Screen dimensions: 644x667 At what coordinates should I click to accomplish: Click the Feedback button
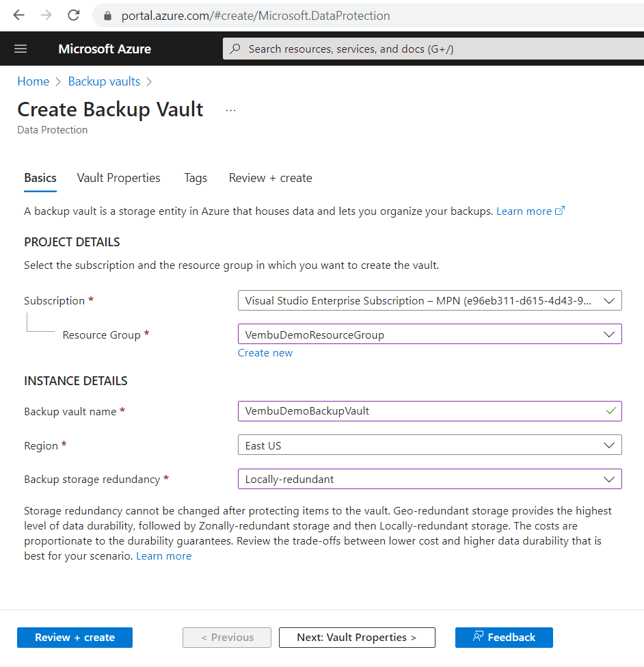point(504,637)
